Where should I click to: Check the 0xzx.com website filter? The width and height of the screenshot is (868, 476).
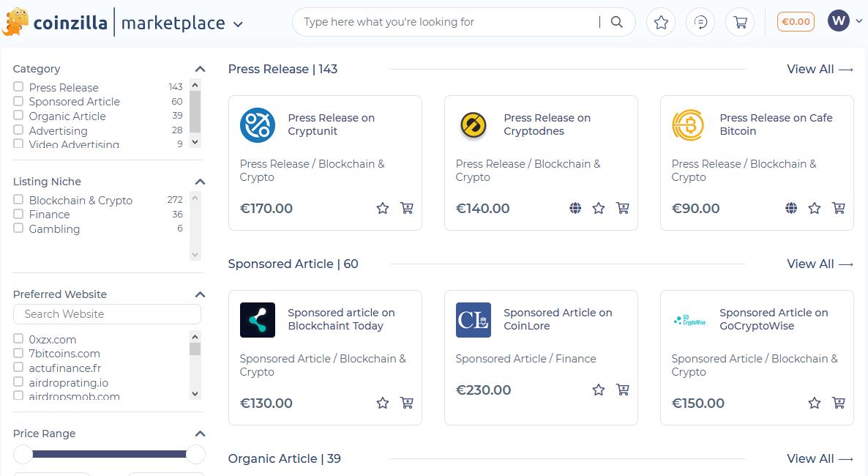(x=18, y=338)
